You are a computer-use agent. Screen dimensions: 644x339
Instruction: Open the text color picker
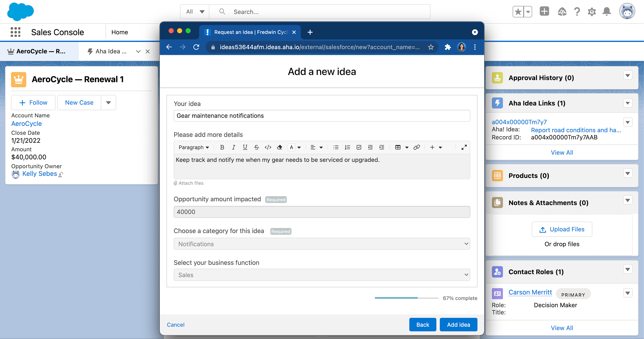pyautogui.click(x=291, y=147)
